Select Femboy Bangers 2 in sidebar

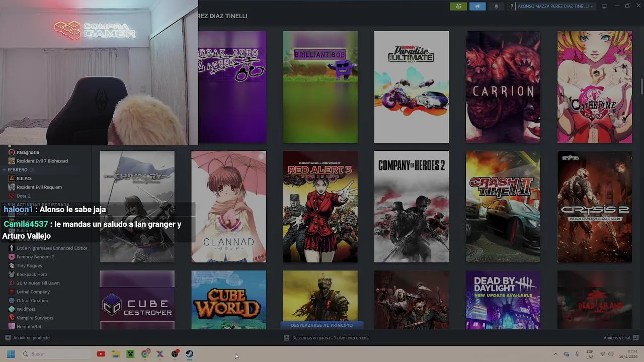click(x=35, y=257)
